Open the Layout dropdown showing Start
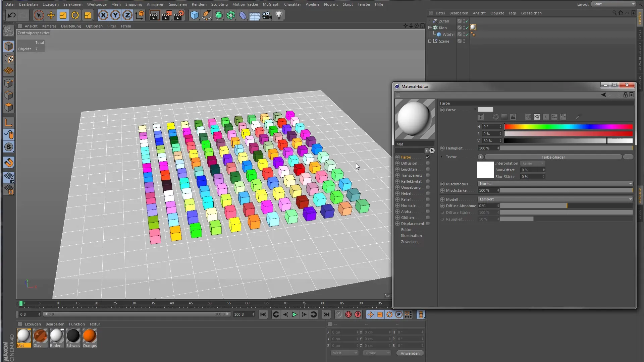644x362 pixels. tap(613, 4)
